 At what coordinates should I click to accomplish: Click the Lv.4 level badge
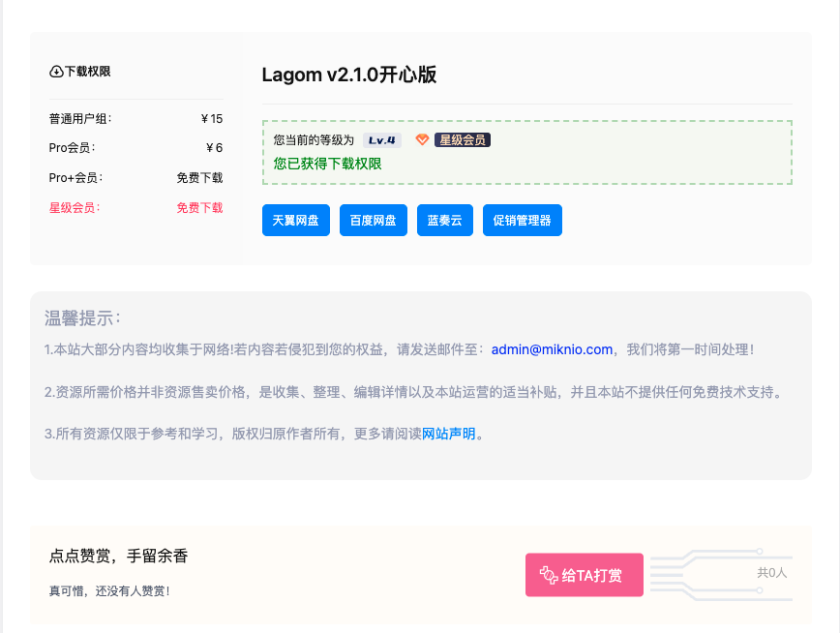pos(382,140)
